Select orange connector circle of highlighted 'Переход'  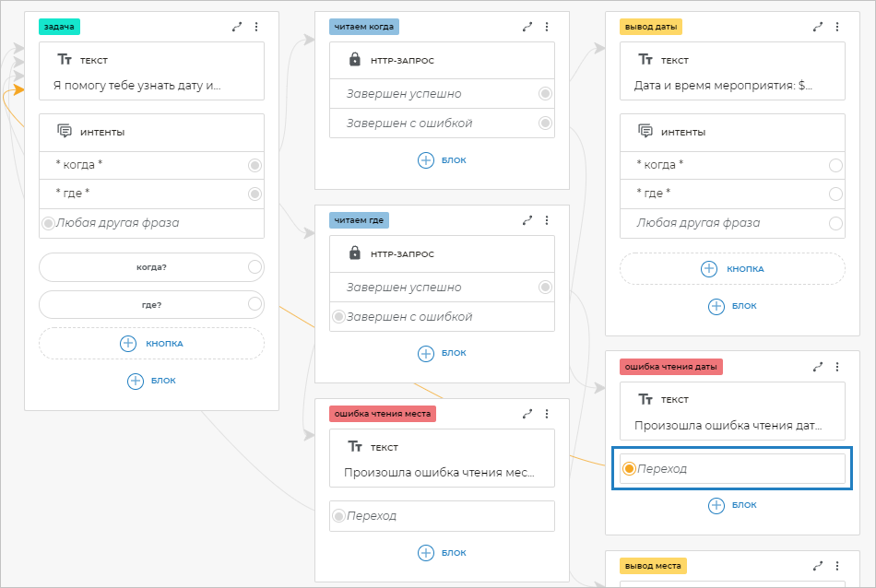click(x=629, y=469)
